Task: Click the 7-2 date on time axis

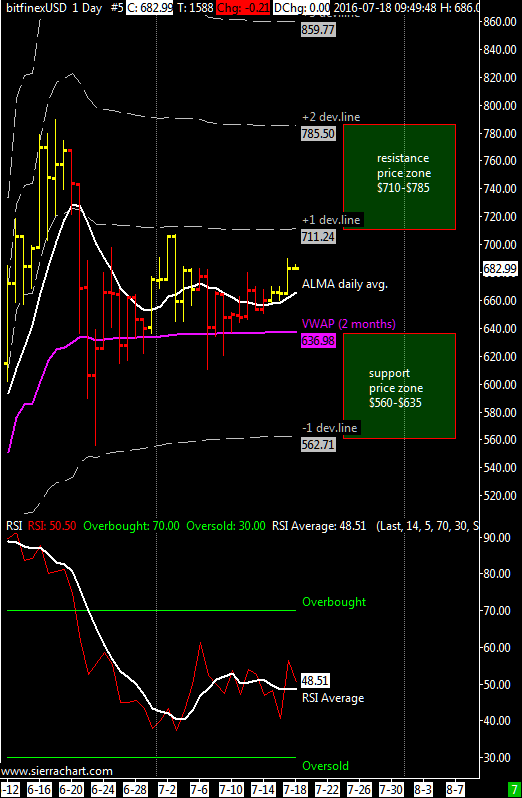Action: [167, 788]
